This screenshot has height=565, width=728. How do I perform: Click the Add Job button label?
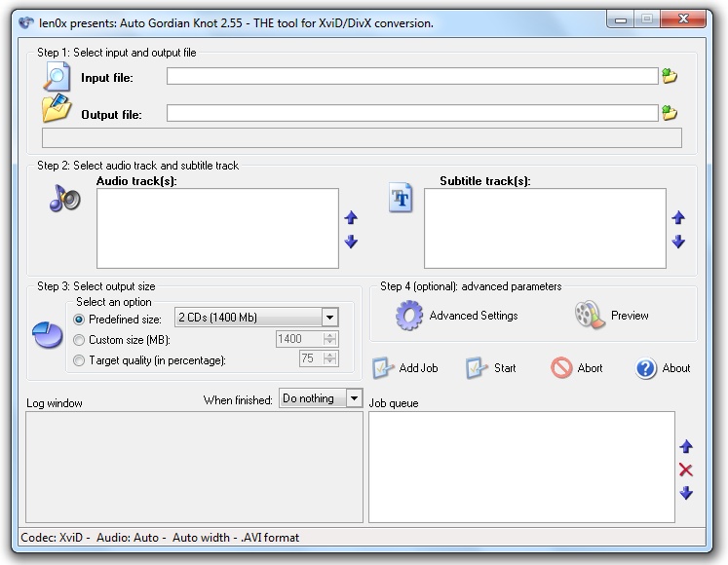418,368
